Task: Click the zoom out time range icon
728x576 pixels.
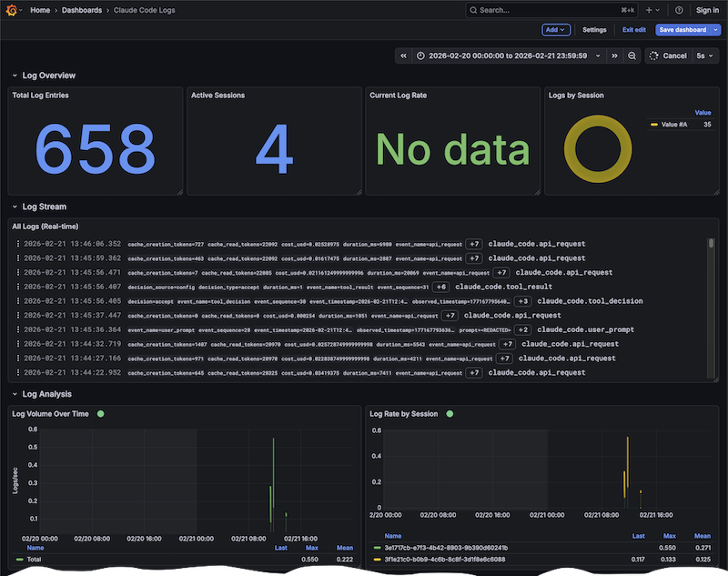Action: pyautogui.click(x=632, y=56)
